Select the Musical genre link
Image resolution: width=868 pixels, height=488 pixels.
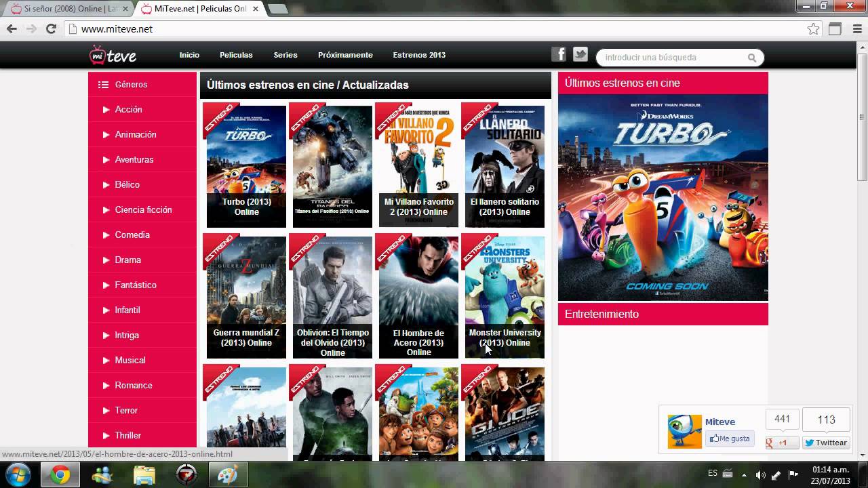(130, 360)
